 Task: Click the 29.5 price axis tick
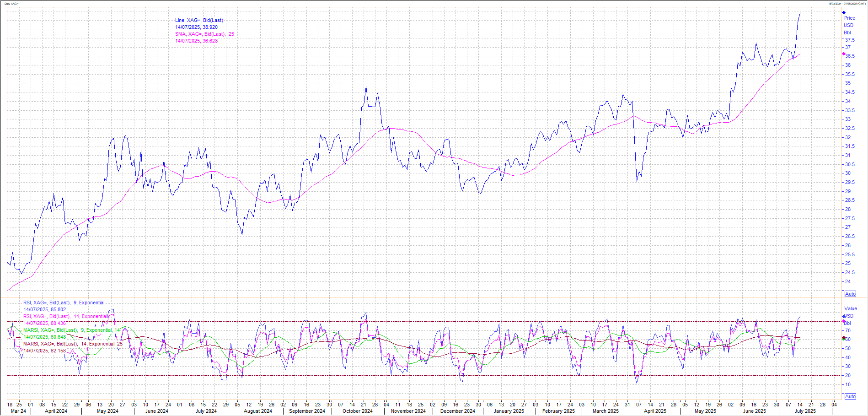tap(850, 182)
